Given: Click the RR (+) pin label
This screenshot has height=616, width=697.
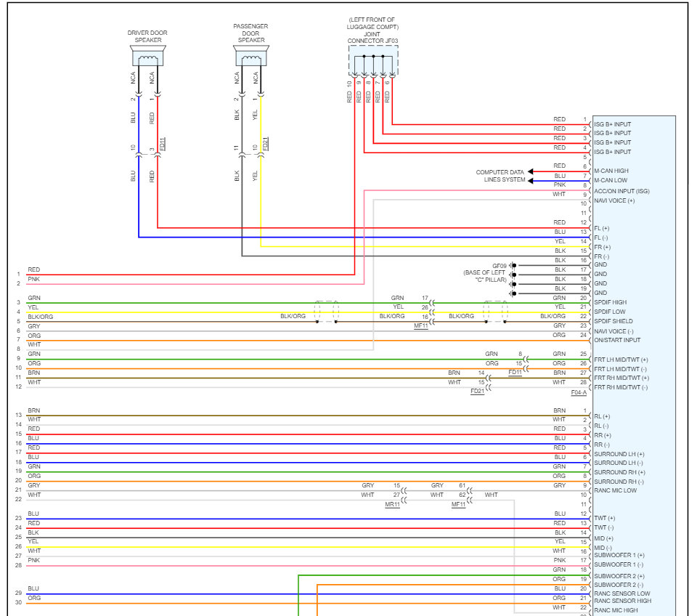Looking at the screenshot, I should [603, 435].
